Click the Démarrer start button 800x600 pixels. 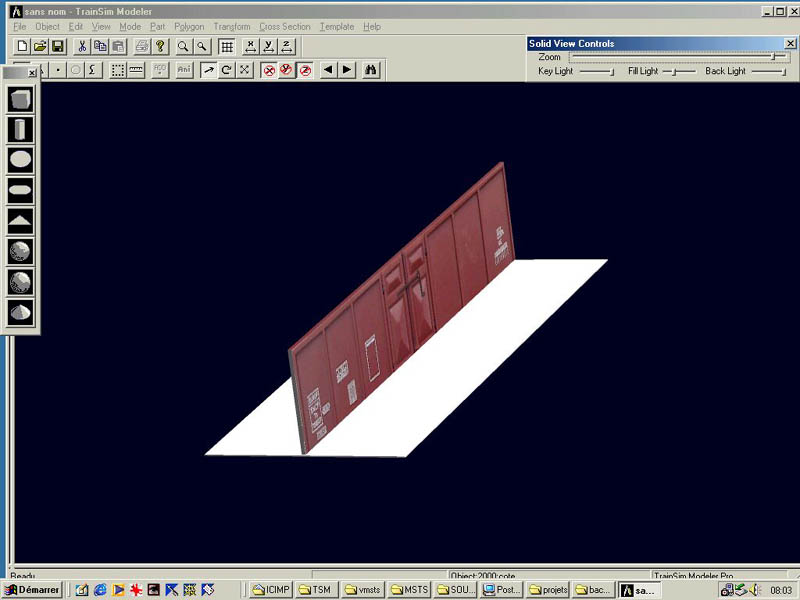tap(32, 590)
